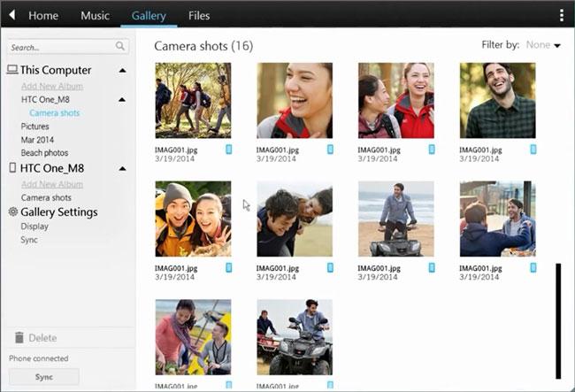This screenshot has height=392, width=575.
Task: Select the friends at outdoor table thumbnail
Action: [x=498, y=219]
